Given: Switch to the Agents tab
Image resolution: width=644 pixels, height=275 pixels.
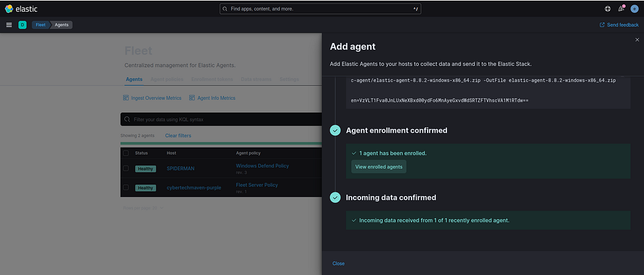Looking at the screenshot, I should tap(135, 79).
